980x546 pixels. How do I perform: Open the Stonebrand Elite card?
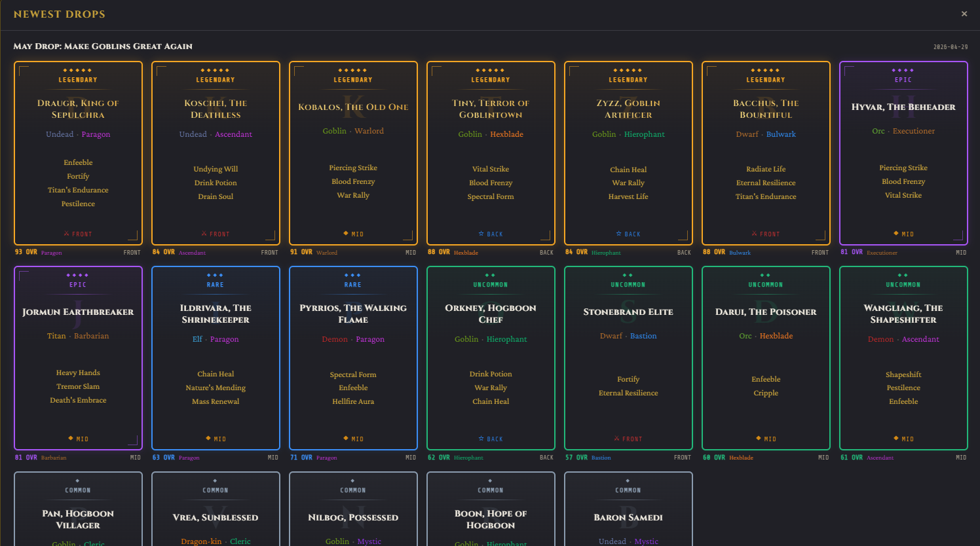(x=628, y=358)
